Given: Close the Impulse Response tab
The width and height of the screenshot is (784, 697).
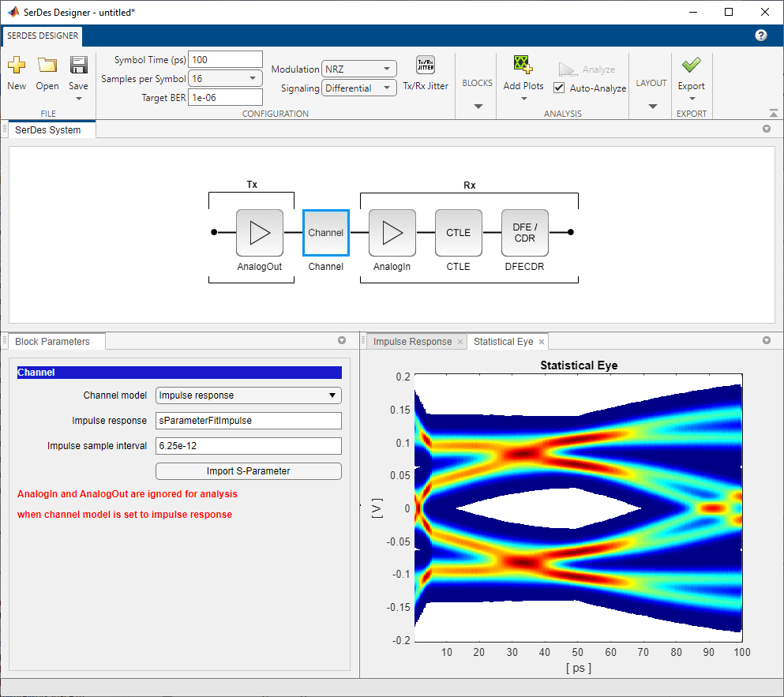Looking at the screenshot, I should coord(460,342).
